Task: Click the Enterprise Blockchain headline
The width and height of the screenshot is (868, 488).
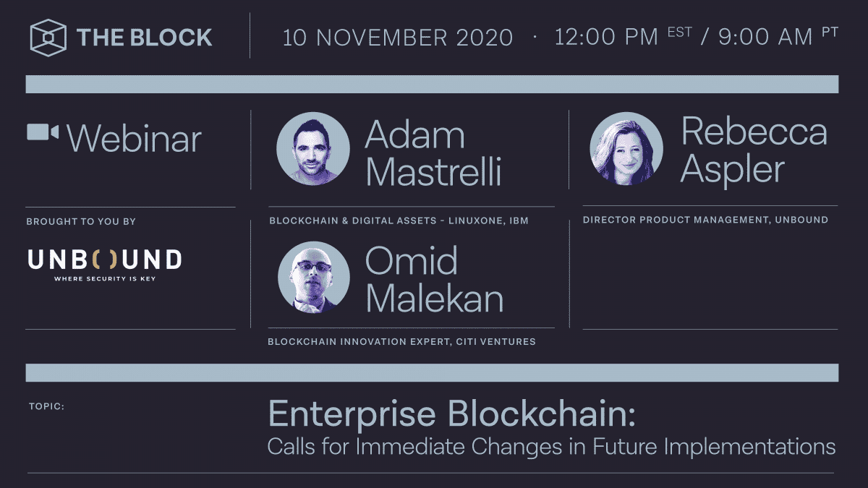Action: coord(452,414)
